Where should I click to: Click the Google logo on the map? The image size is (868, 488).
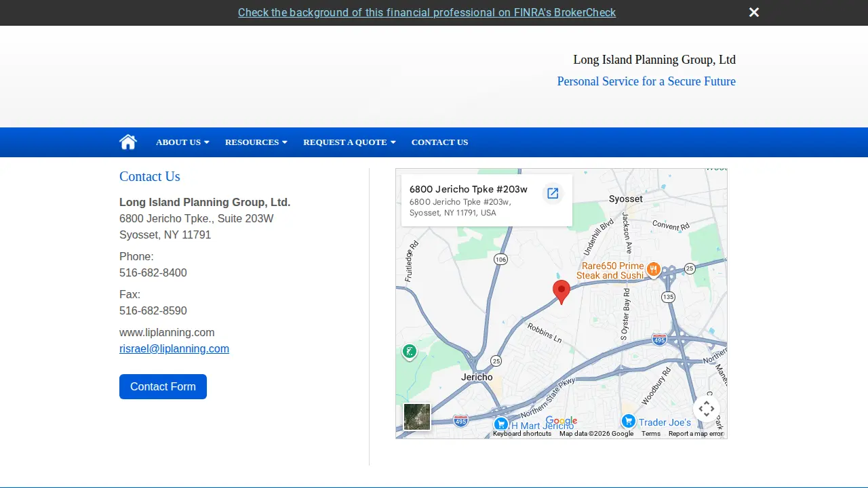[x=561, y=421]
